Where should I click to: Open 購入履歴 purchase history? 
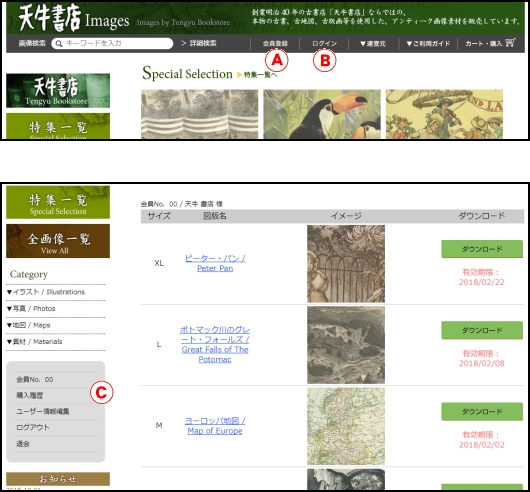(29, 395)
